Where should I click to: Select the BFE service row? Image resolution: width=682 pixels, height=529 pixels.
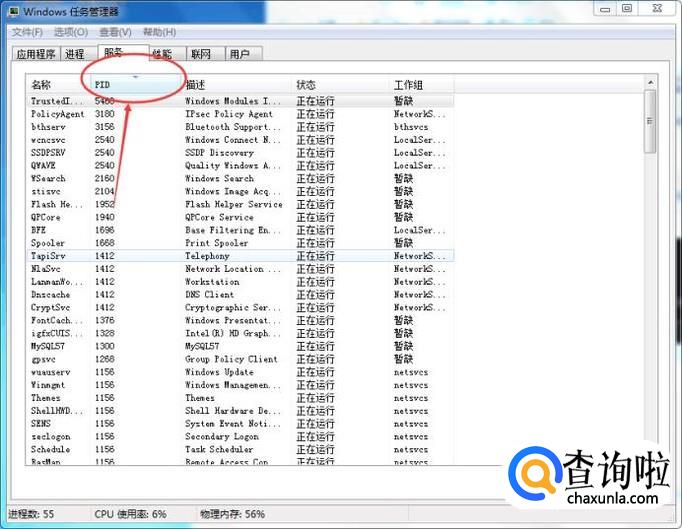[240, 230]
